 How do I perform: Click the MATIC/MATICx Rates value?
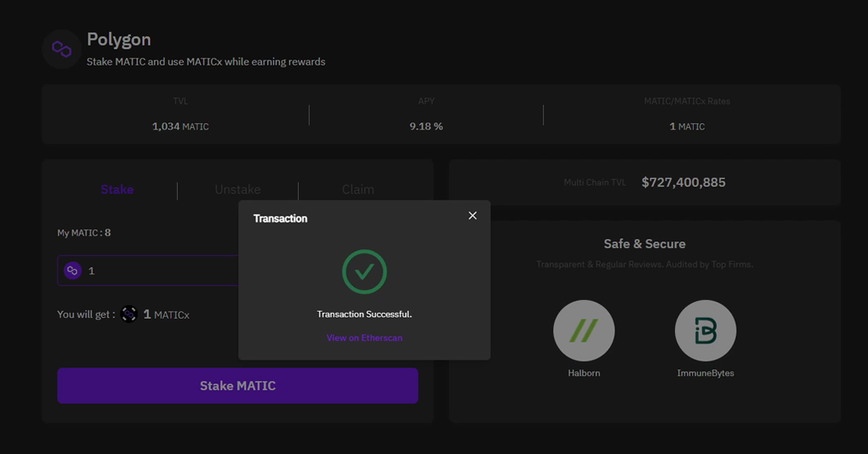coord(686,127)
